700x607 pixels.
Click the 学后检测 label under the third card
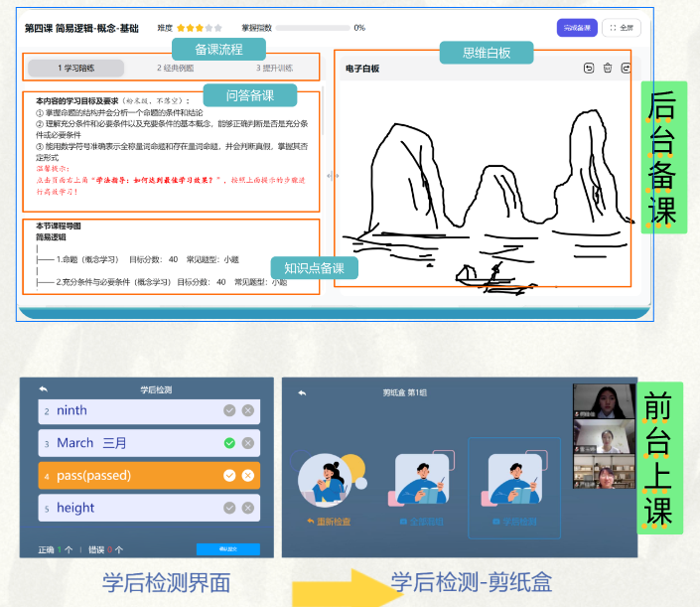(514, 522)
